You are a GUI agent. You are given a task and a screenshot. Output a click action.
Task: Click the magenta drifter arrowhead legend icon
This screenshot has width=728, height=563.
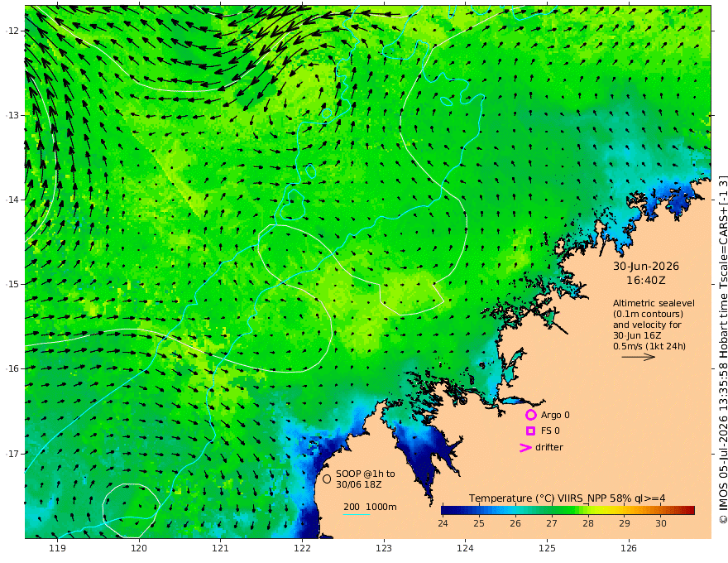pyautogui.click(x=525, y=447)
